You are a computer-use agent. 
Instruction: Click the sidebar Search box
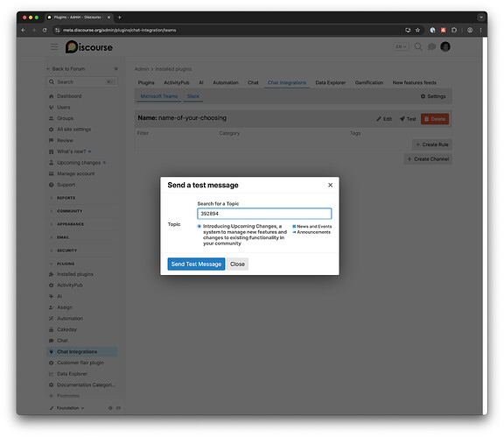[82, 81]
